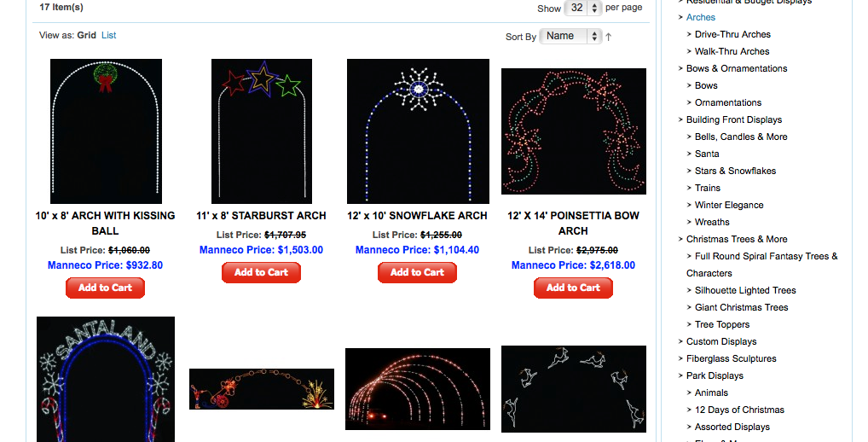This screenshot has width=868, height=442.
Task: Toggle sort direction arrow icon
Action: [x=609, y=37]
